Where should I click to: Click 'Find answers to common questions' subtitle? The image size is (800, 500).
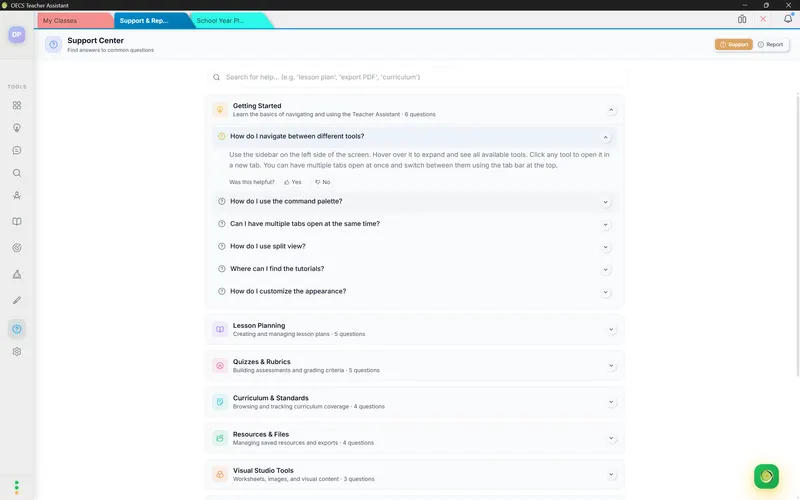pos(110,50)
